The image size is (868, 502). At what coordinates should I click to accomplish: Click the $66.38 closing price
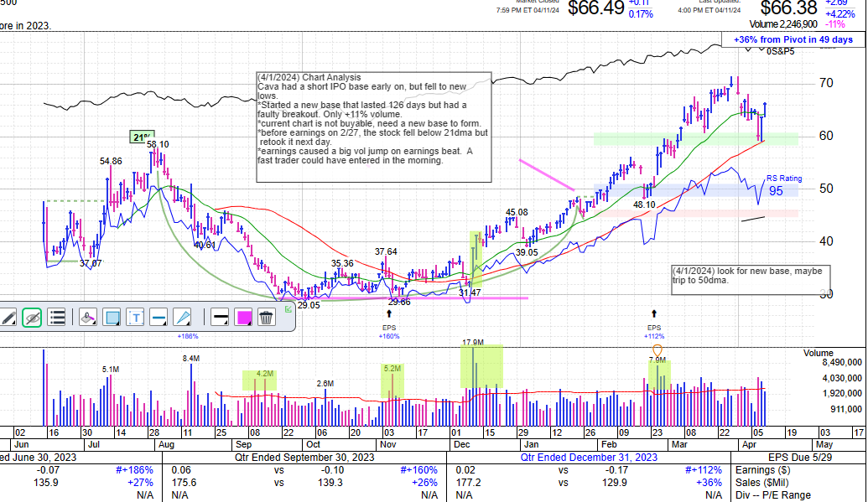point(788,8)
